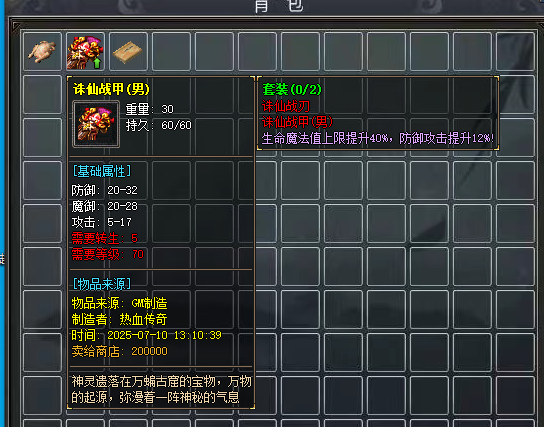Image resolution: width=544 pixels, height=427 pixels.
Task: Click the 制造者: 热血传奇 line
Action: 119,319
